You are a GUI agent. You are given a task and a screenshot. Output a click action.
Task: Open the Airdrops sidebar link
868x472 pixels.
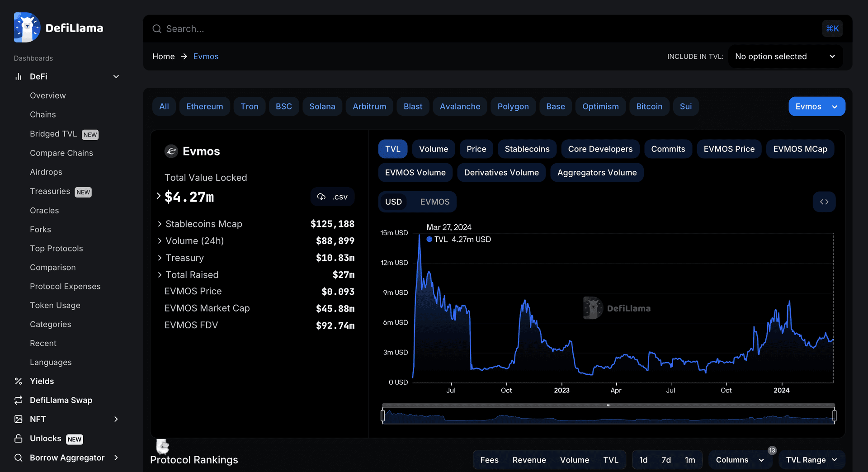[46, 172]
